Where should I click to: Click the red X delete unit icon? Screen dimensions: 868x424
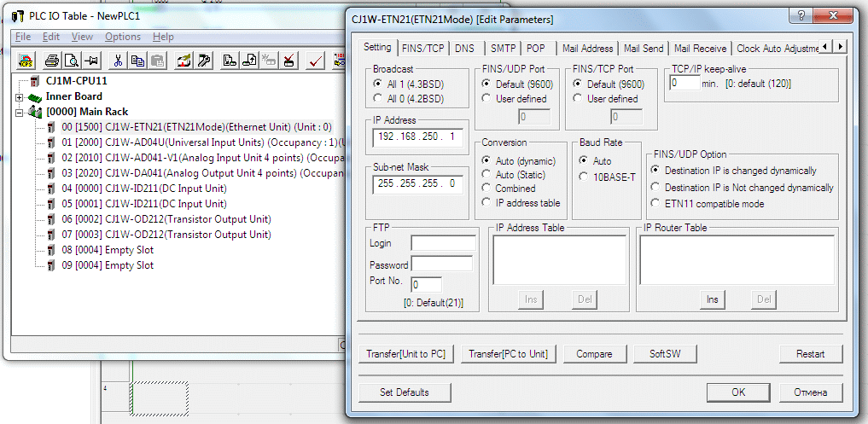(x=289, y=61)
